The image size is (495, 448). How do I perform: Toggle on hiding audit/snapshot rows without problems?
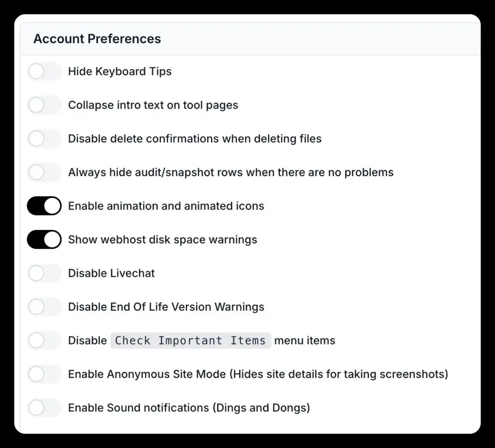point(44,172)
